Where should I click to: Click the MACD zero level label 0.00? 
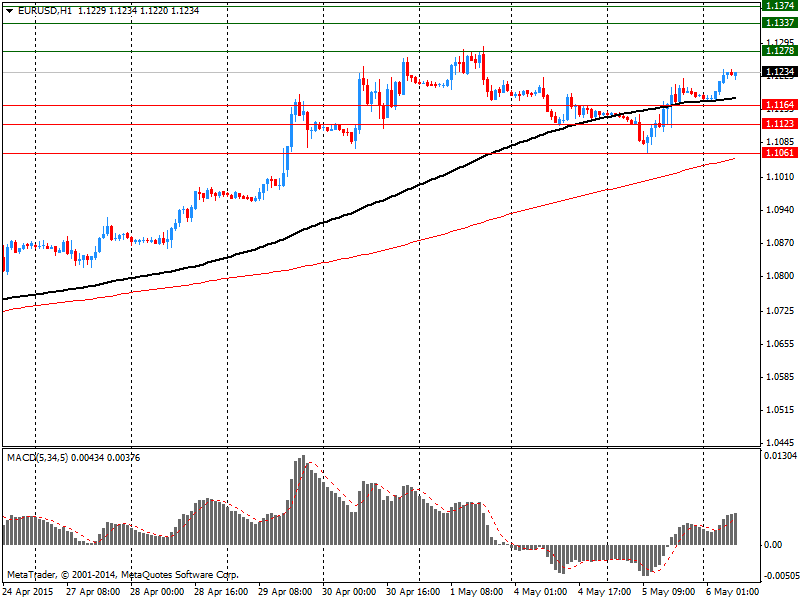[x=773, y=545]
